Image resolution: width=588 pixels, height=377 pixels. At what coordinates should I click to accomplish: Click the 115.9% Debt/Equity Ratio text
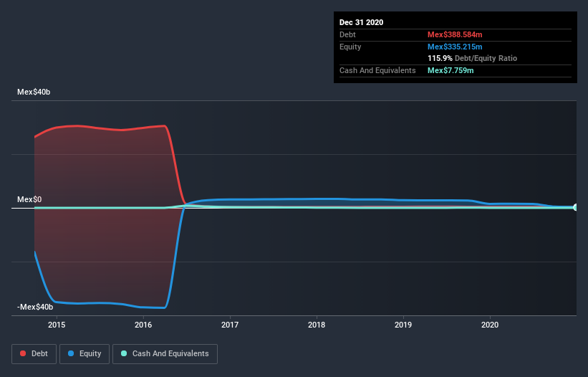(x=473, y=59)
